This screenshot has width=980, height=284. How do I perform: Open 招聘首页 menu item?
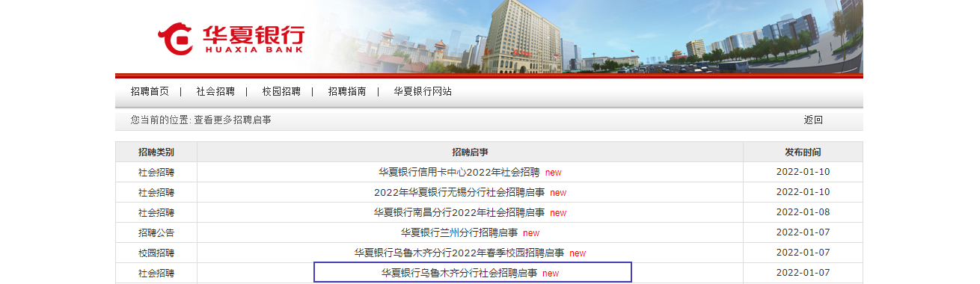pyautogui.click(x=150, y=91)
